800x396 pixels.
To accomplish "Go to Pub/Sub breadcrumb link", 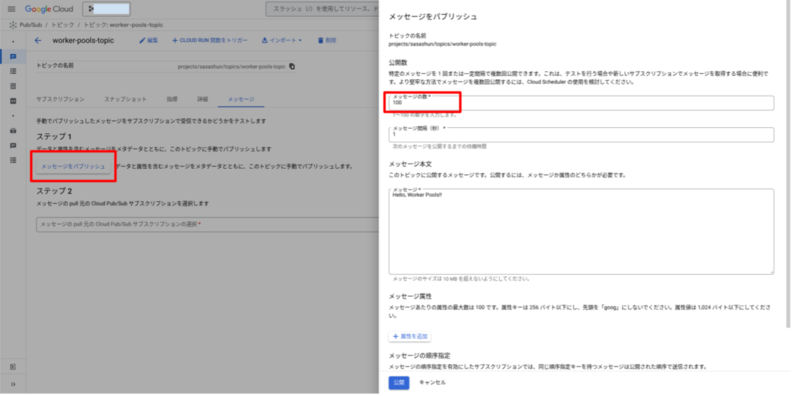I will point(31,24).
